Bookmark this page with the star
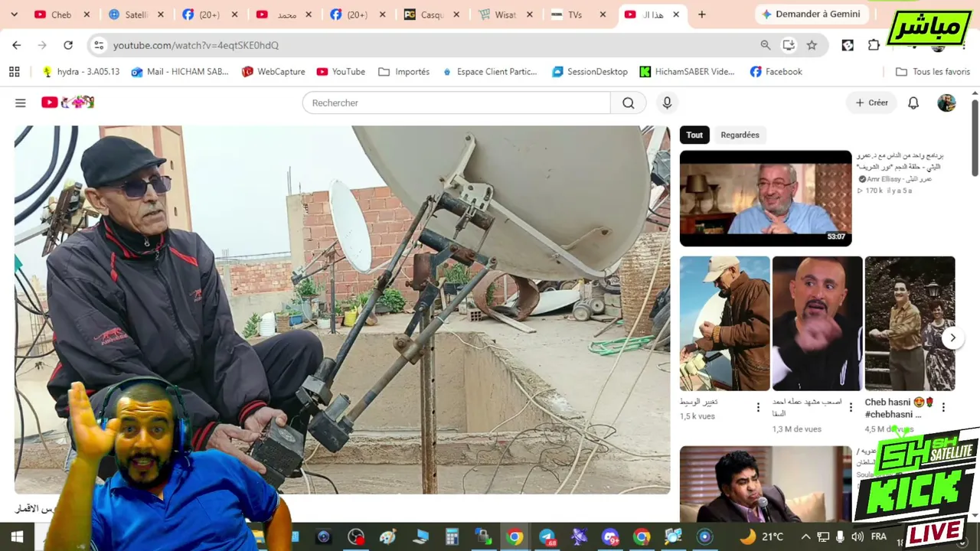The height and width of the screenshot is (551, 980). click(812, 45)
